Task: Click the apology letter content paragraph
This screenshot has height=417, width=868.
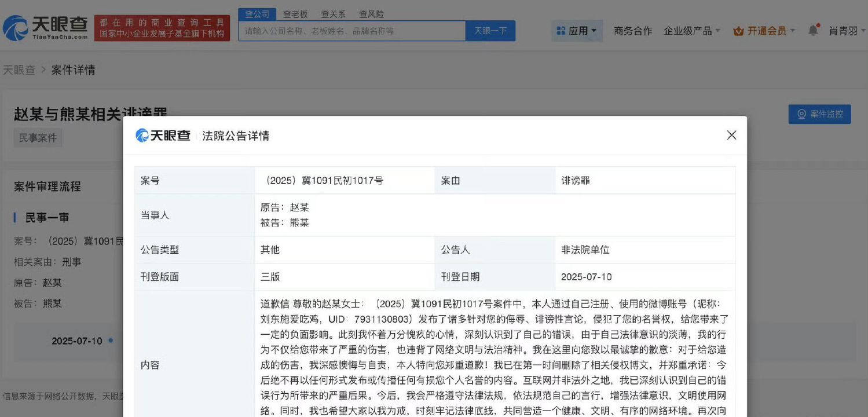Action: [x=495, y=357]
